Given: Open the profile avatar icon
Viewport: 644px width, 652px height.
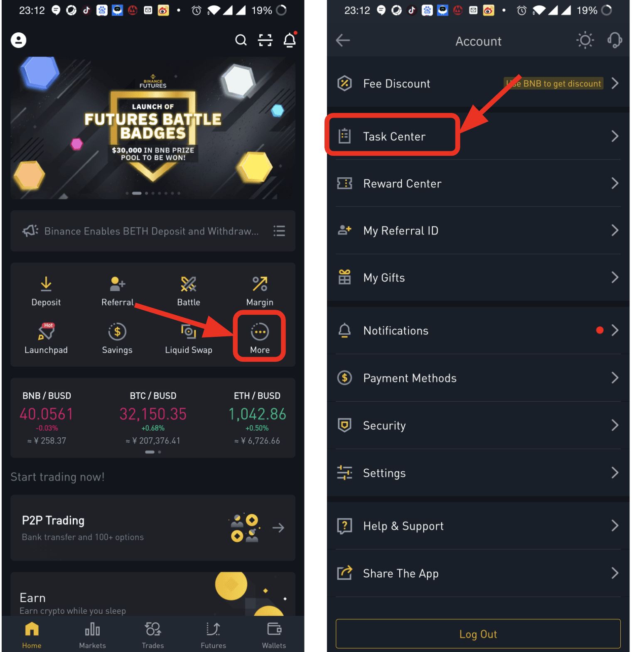Looking at the screenshot, I should point(18,40).
